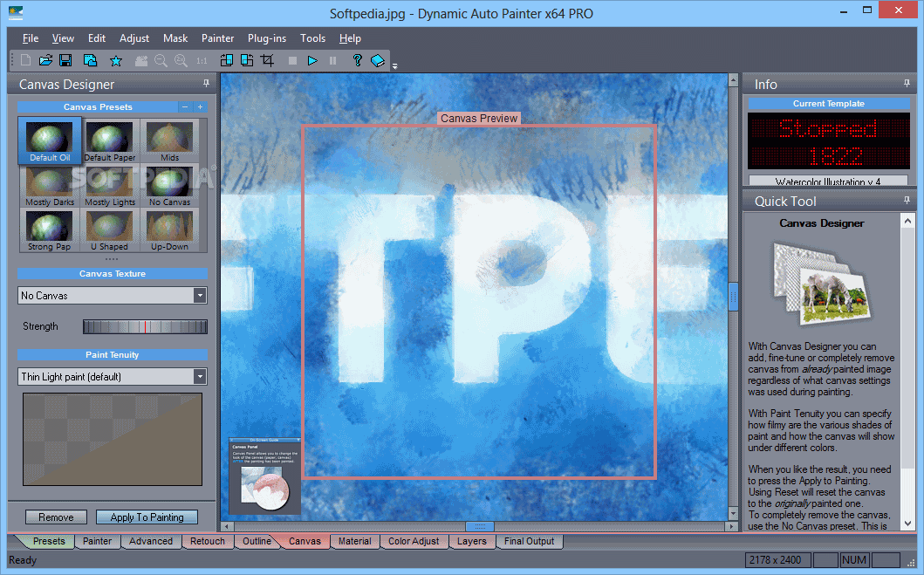Click the canvas vertical scrollbar thumb

(x=733, y=296)
